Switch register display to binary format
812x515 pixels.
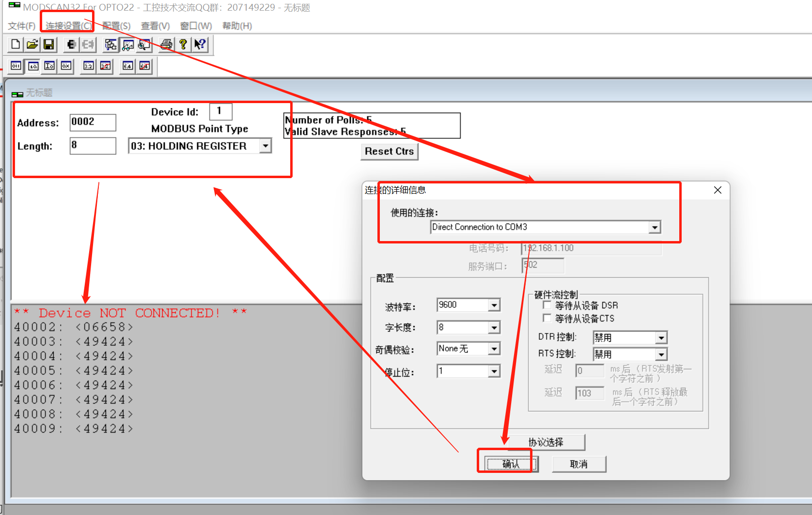16,66
